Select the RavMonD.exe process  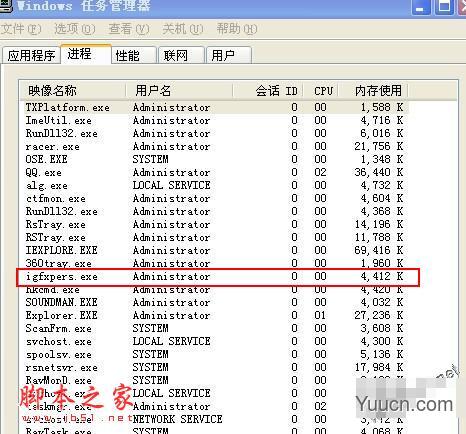point(214,381)
